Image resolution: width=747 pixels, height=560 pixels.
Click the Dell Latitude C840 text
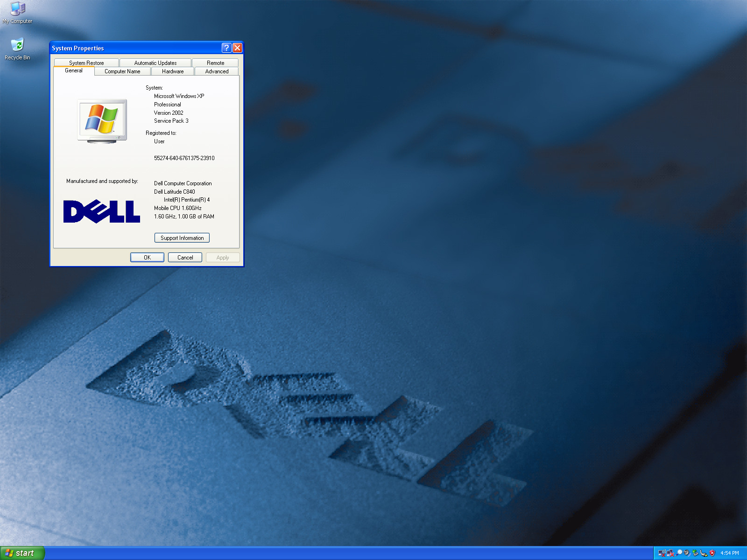click(175, 192)
